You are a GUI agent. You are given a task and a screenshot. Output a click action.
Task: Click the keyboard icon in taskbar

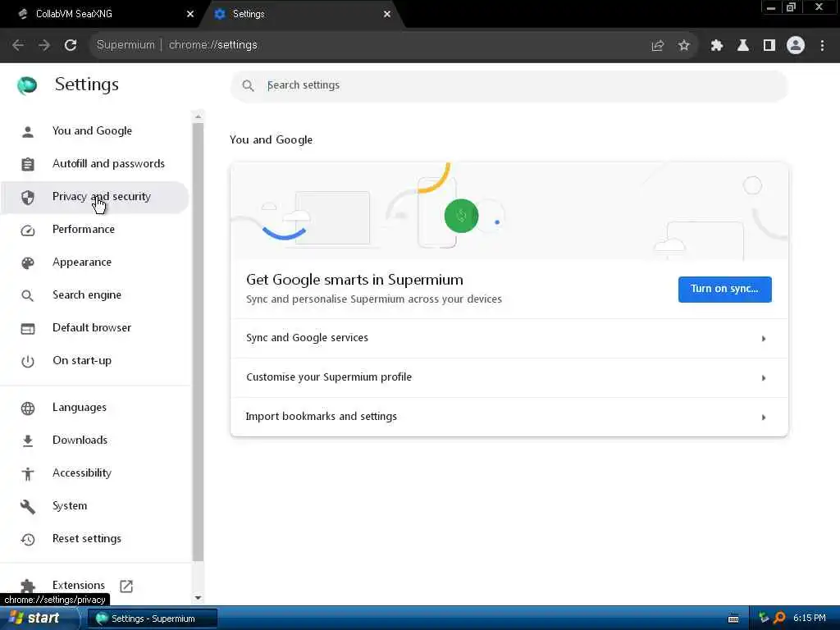pyautogui.click(x=733, y=619)
